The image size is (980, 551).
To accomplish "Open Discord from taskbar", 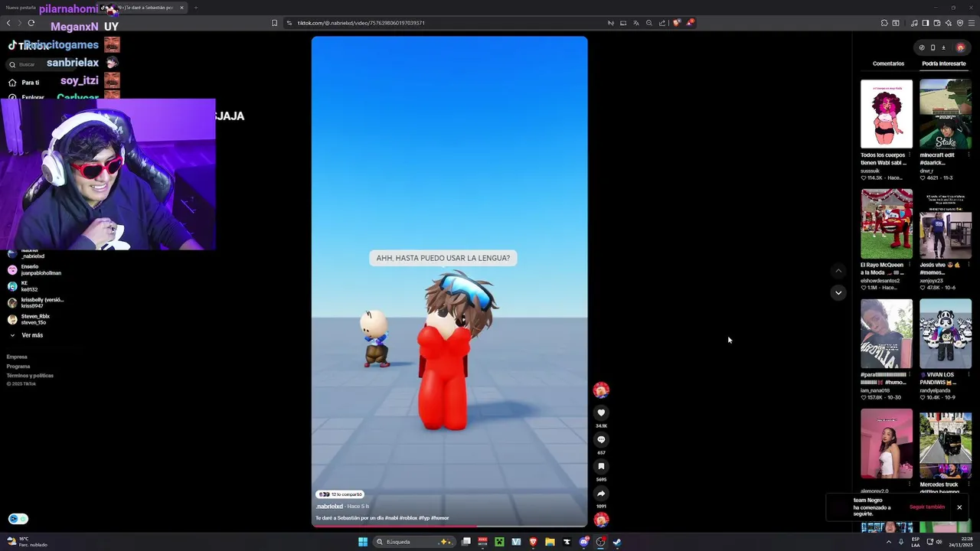I will 584,542.
